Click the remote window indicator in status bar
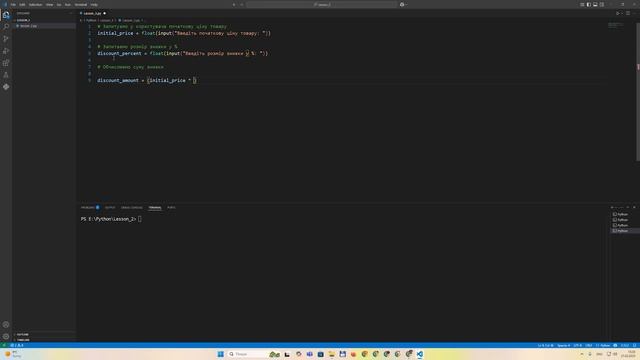 (x=4, y=345)
